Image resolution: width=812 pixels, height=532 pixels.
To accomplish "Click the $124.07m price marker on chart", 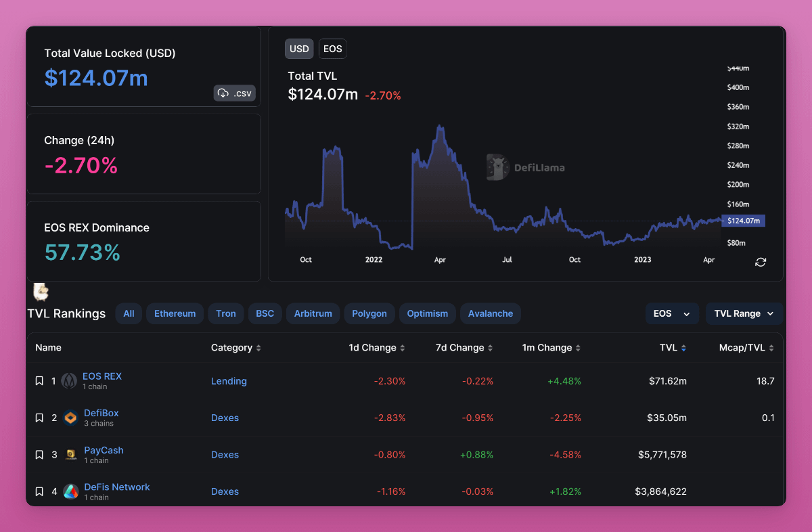I will pos(743,221).
